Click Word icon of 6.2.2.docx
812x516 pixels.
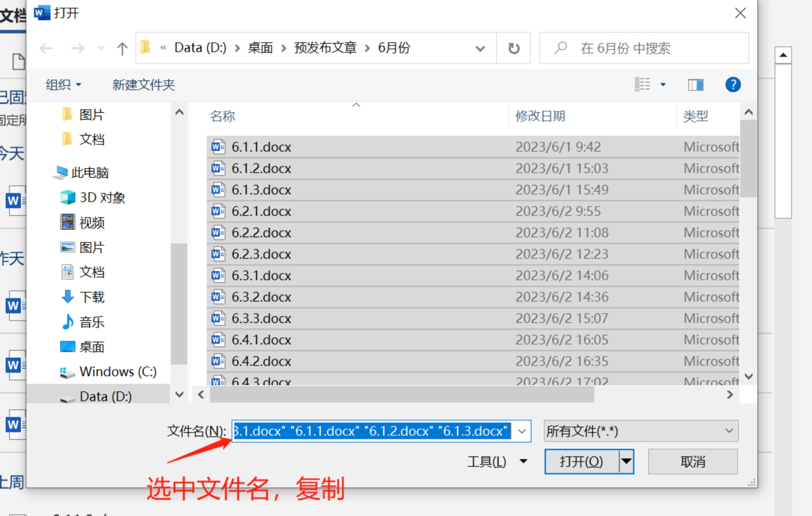(218, 232)
